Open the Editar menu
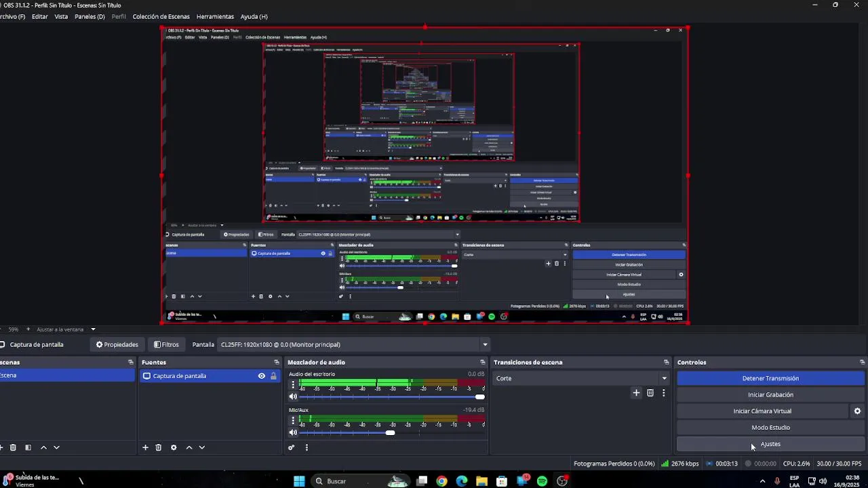This screenshot has height=488, width=868. pos(39,16)
